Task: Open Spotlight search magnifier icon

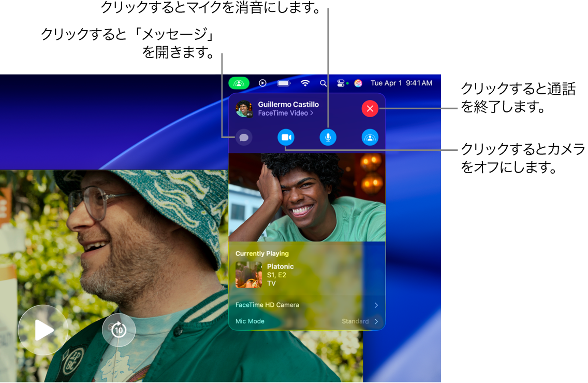Action: pos(324,83)
